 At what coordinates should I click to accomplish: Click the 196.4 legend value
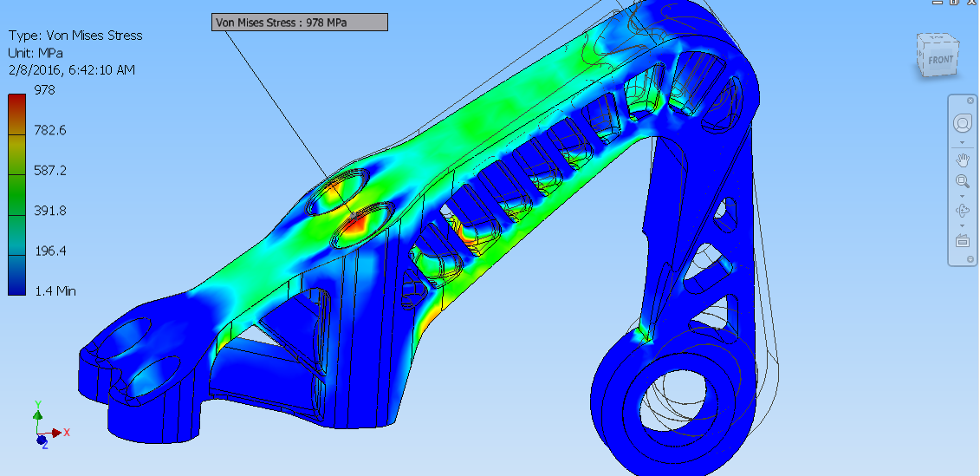click(x=50, y=251)
